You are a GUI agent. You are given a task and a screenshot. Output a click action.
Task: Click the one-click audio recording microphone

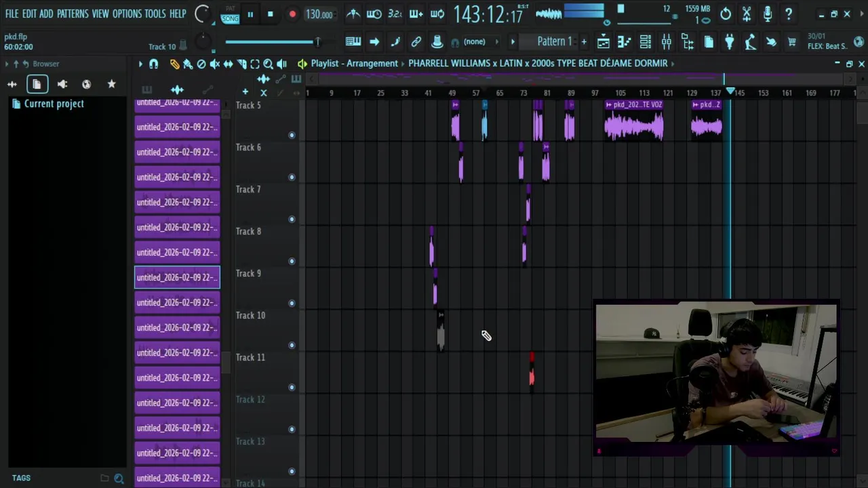[x=768, y=14]
